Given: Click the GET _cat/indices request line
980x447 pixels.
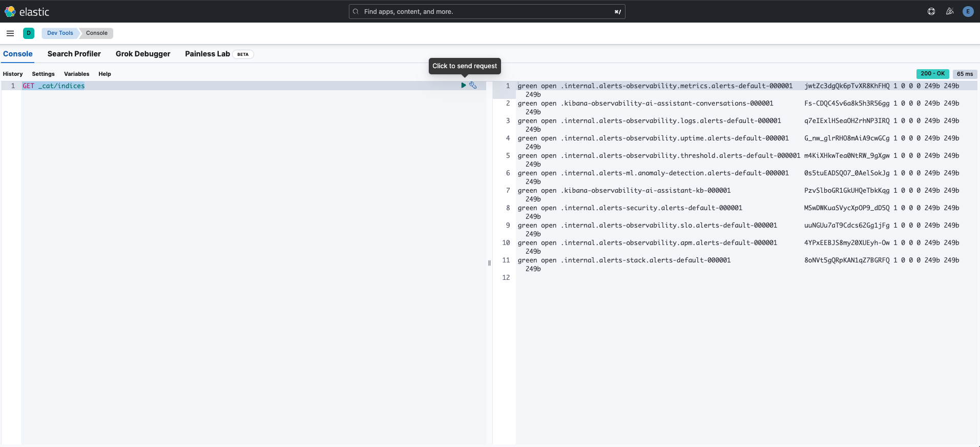Looking at the screenshot, I should pyautogui.click(x=54, y=86).
